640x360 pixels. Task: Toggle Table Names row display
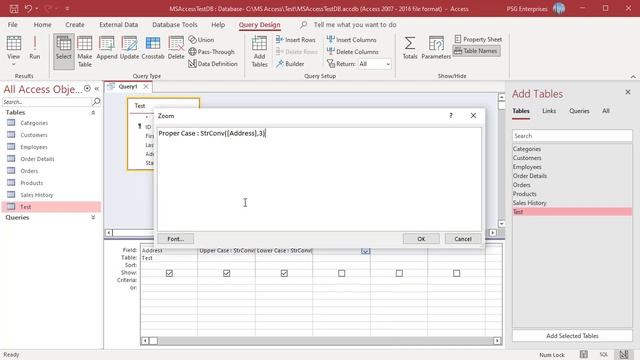(x=476, y=51)
